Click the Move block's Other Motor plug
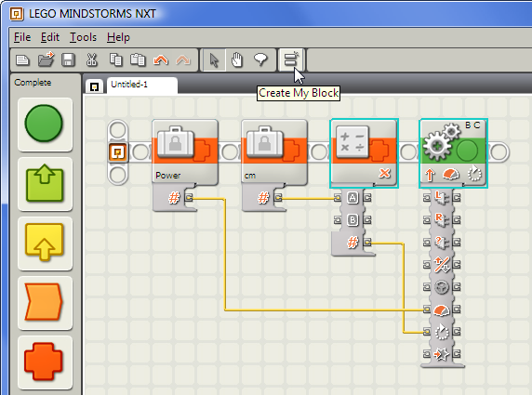532x395 pixels. click(427, 243)
